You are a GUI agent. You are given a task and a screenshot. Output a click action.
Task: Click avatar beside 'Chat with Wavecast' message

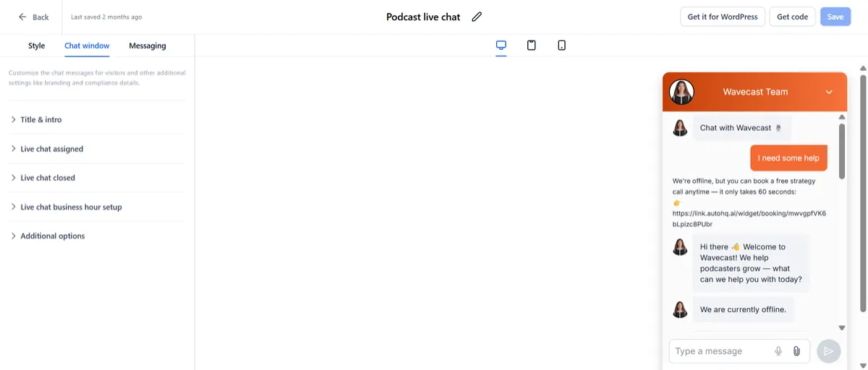point(680,128)
